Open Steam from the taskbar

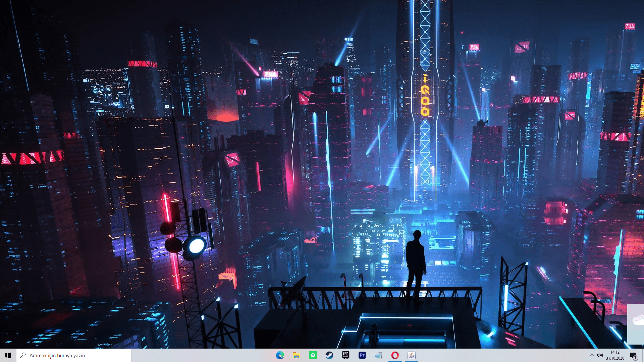point(329,355)
